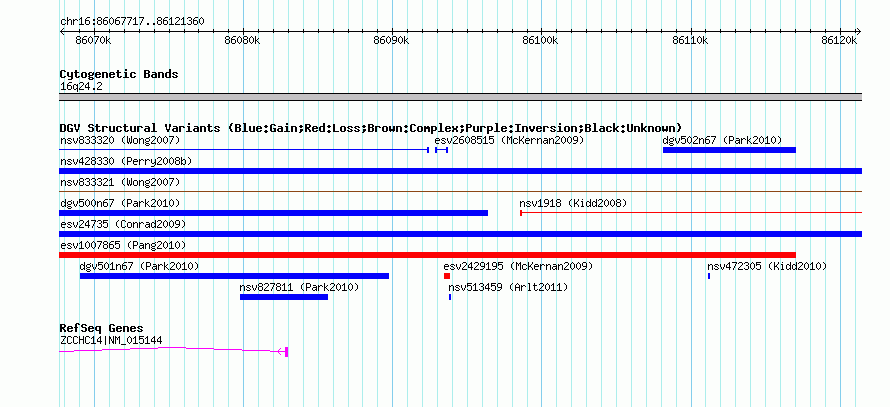Click the nsv1918 (Kidd2008) label
The width and height of the screenshot is (890, 407).
573,203
